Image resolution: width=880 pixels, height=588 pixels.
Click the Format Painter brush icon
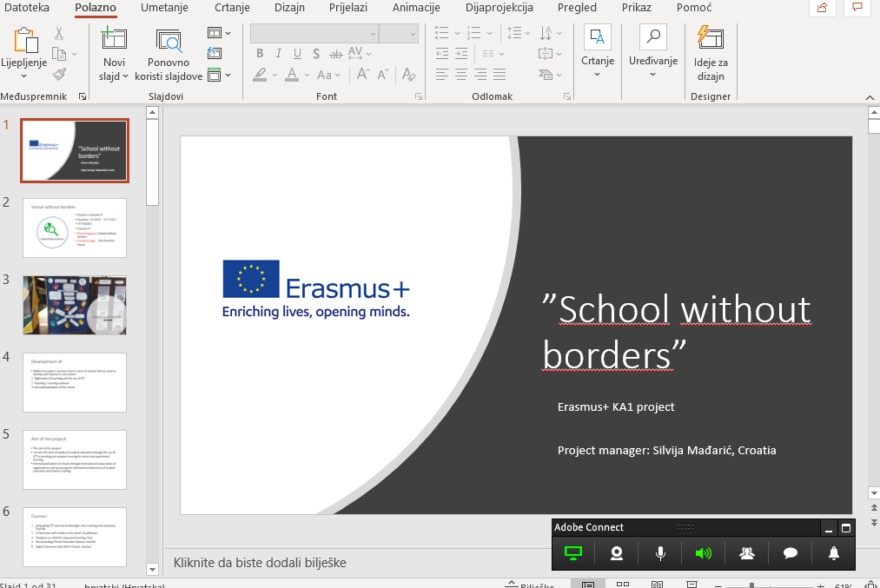(x=59, y=74)
